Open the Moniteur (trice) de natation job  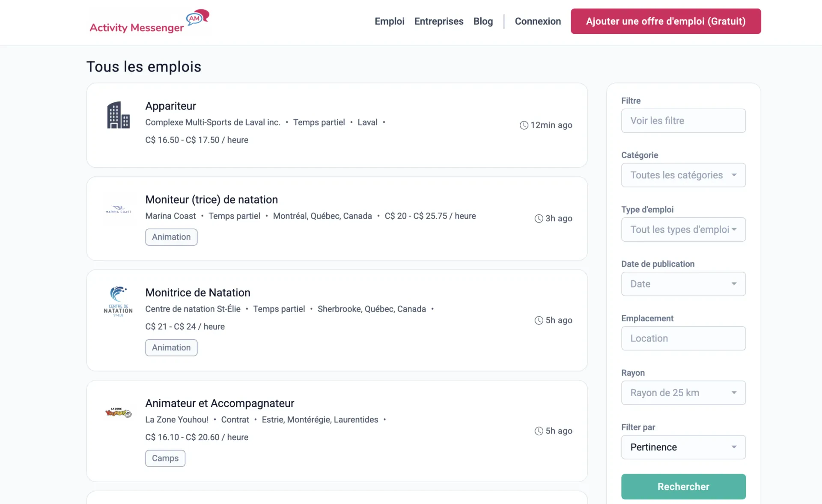coord(211,199)
